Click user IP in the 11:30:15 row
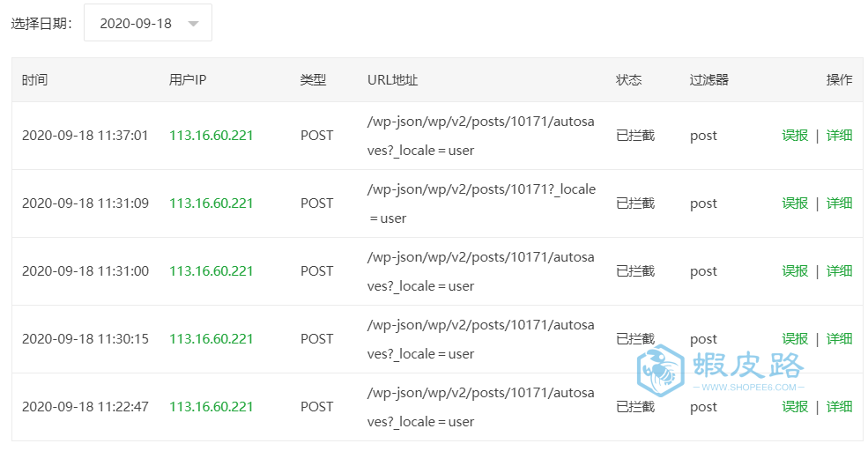 point(211,339)
